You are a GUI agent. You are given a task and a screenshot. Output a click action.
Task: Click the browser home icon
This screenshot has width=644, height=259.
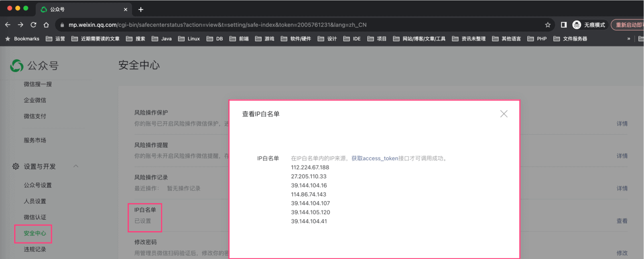pyautogui.click(x=46, y=25)
